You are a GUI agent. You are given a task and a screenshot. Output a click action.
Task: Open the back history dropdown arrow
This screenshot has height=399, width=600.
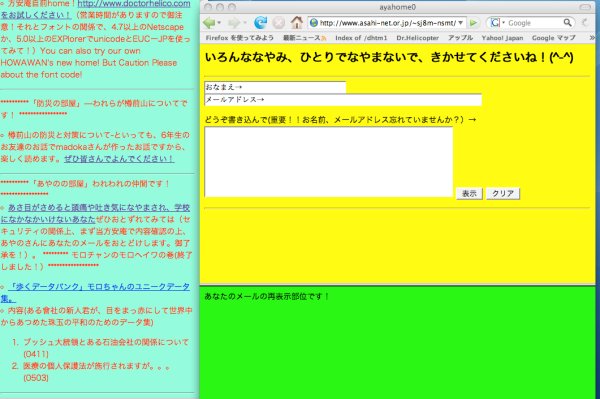pyautogui.click(x=219, y=23)
